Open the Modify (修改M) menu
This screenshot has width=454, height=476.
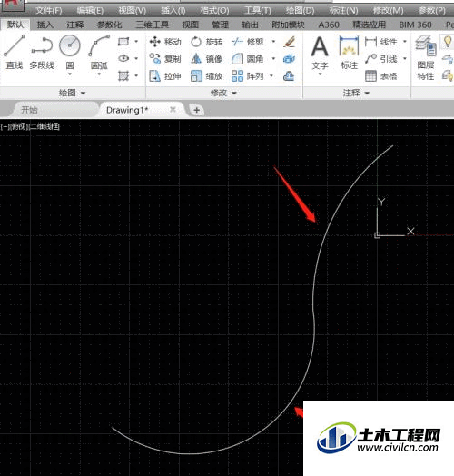pyautogui.click(x=388, y=11)
